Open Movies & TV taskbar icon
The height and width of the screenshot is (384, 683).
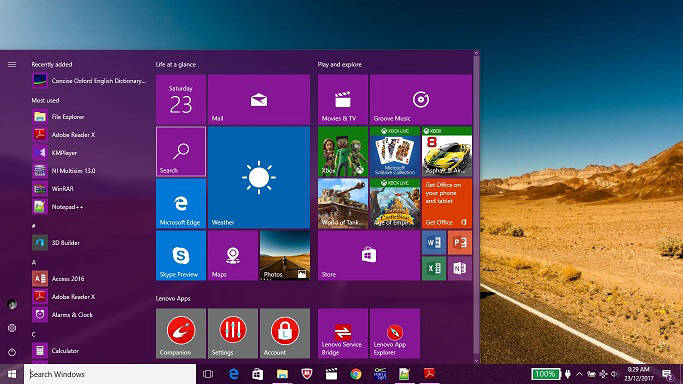(x=331, y=374)
